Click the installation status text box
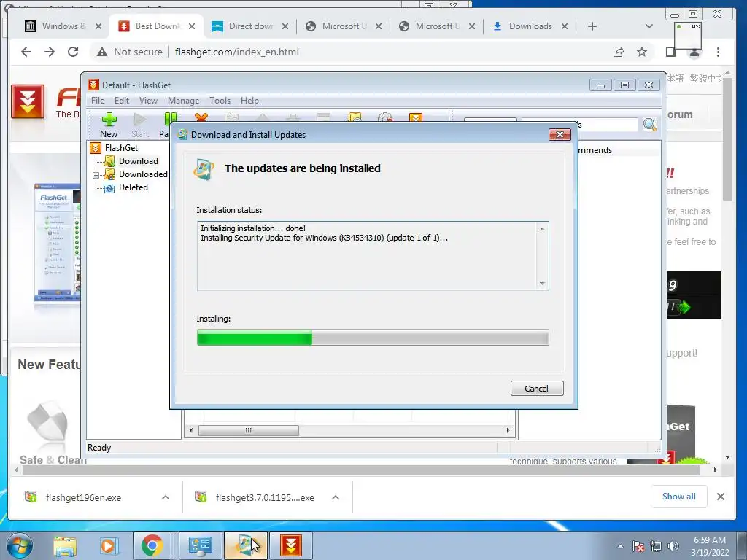Screen dimensions: 747x560 coord(373,256)
